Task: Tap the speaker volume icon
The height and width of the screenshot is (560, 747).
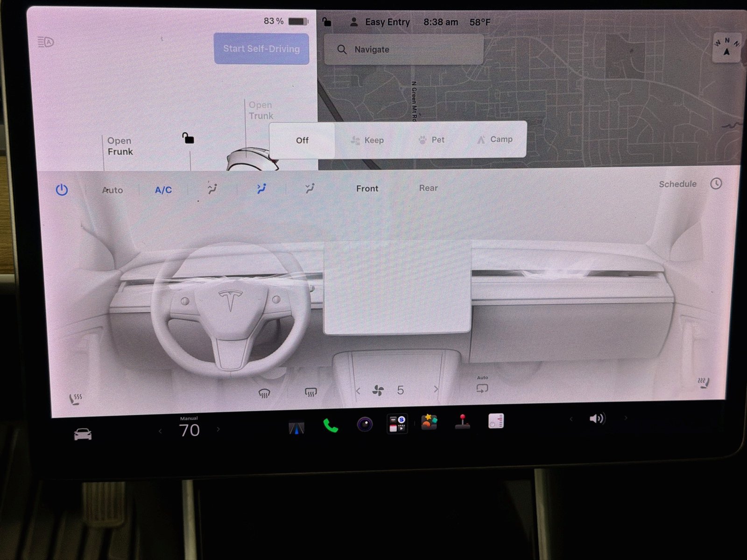Action: [597, 418]
